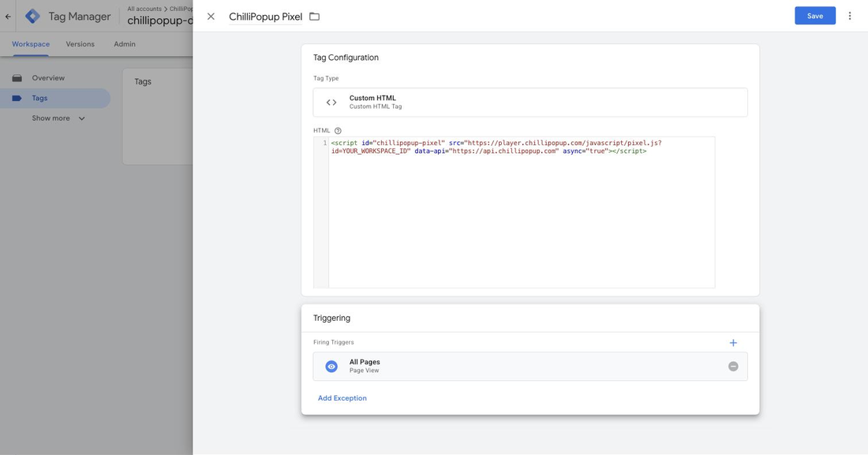This screenshot has width=868, height=455.
Task: Add a firing trigger with plus icon
Action: tap(733, 343)
